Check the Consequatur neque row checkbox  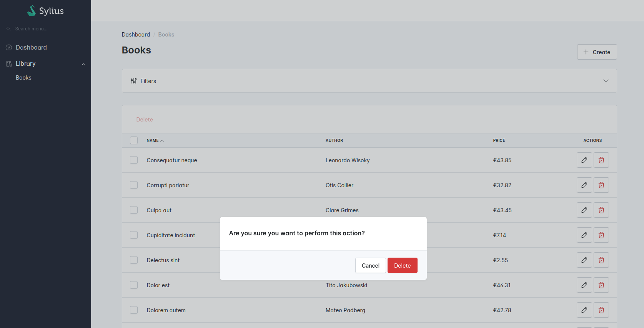(134, 160)
